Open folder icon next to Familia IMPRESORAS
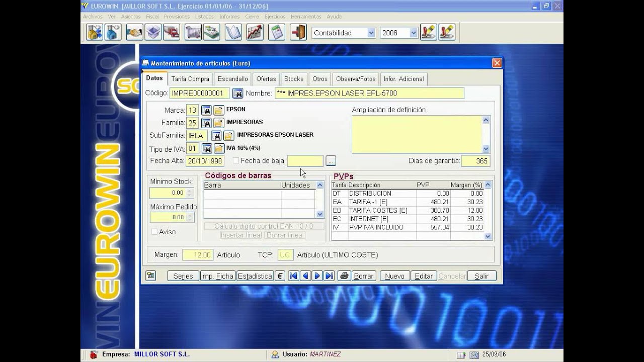 point(218,123)
